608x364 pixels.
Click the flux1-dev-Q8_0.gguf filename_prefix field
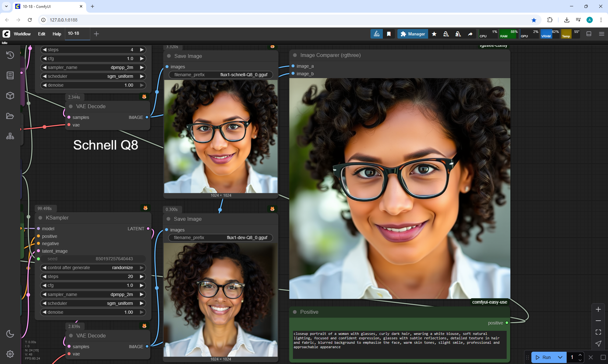pos(221,238)
